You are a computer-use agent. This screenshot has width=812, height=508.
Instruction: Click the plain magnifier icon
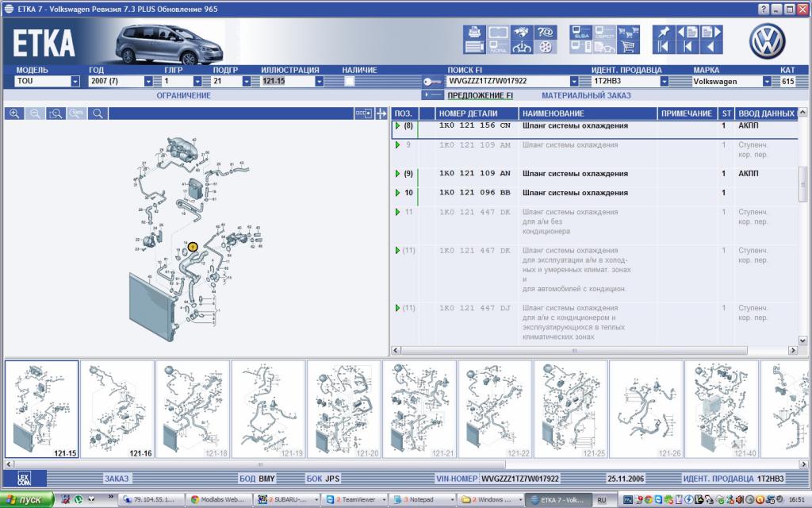98,114
